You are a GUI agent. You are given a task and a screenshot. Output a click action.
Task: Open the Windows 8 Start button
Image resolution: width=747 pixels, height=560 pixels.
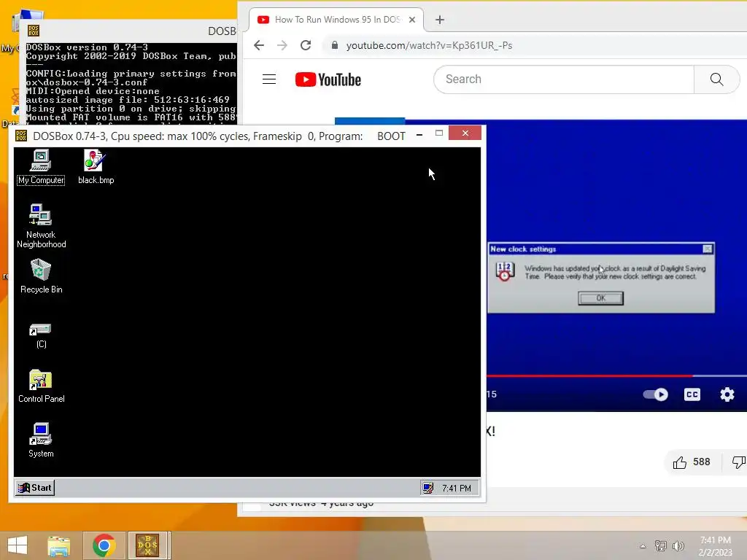pos(18,545)
